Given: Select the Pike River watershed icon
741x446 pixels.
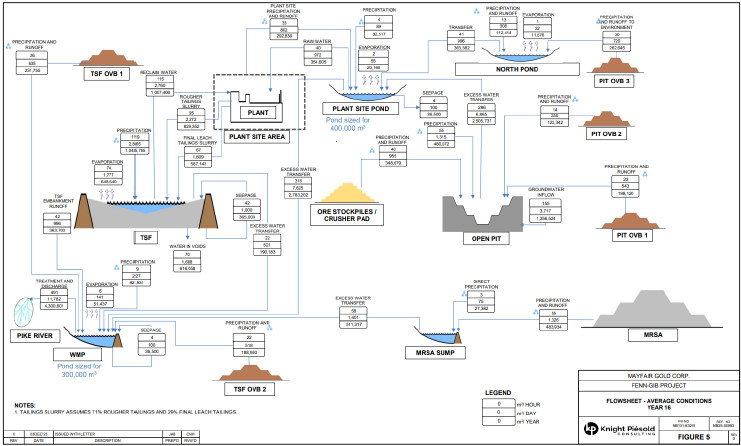Looking at the screenshot, I should coord(24,312).
